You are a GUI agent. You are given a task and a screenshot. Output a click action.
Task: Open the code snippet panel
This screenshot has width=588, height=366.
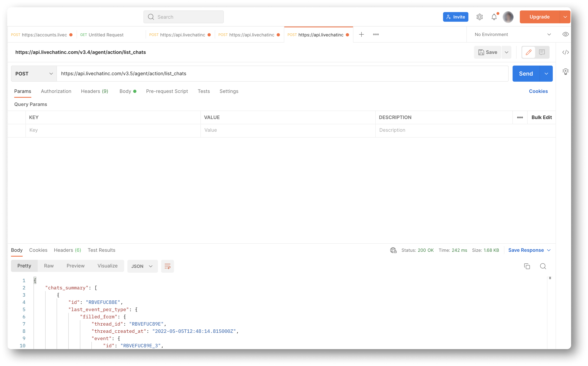click(565, 52)
